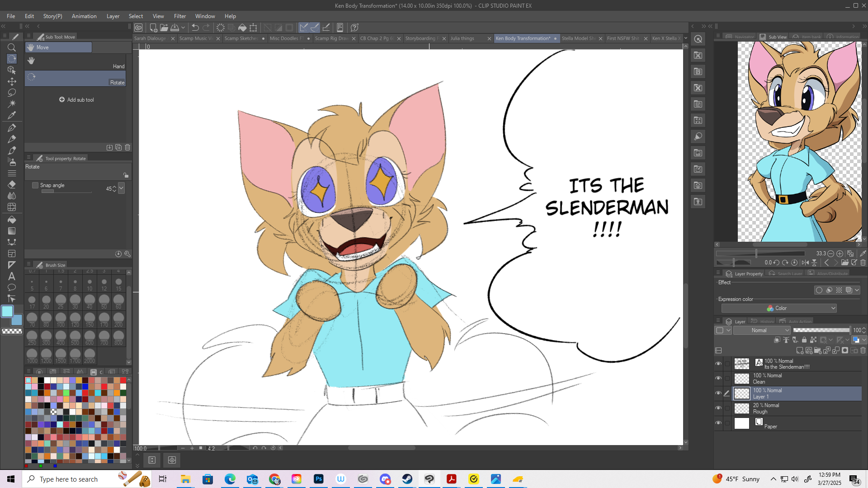Image resolution: width=868 pixels, height=488 pixels.
Task: Hide the Rough layer
Action: [718, 408]
